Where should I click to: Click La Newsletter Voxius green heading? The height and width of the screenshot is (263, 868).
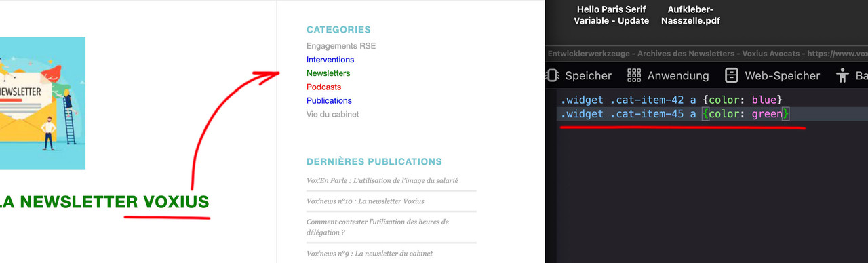[104, 201]
